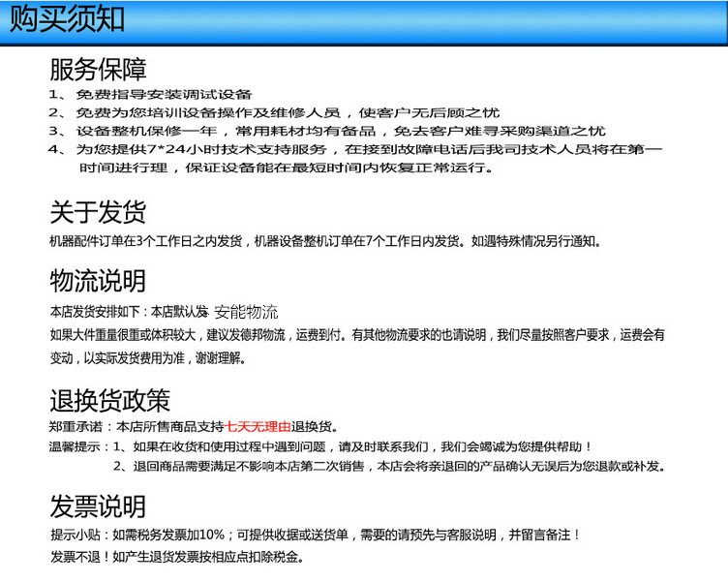Click the 以实际发货费用为准 line
This screenshot has width=728, height=582.
click(x=147, y=357)
